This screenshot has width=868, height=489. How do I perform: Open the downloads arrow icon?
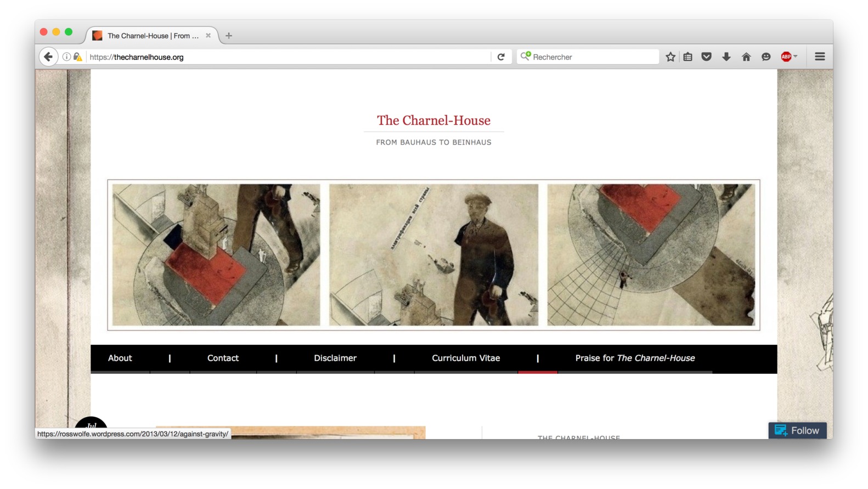(726, 56)
